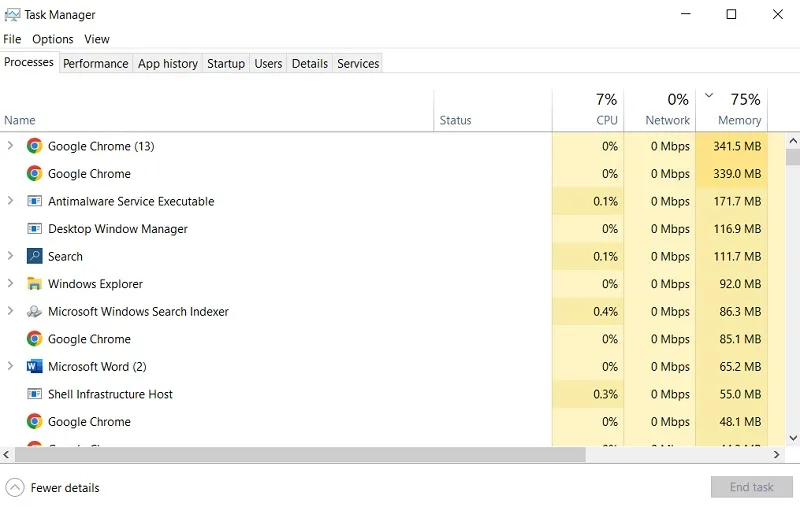800x507 pixels.
Task: Expand Antimalware Service Executable process
Action: 10,201
